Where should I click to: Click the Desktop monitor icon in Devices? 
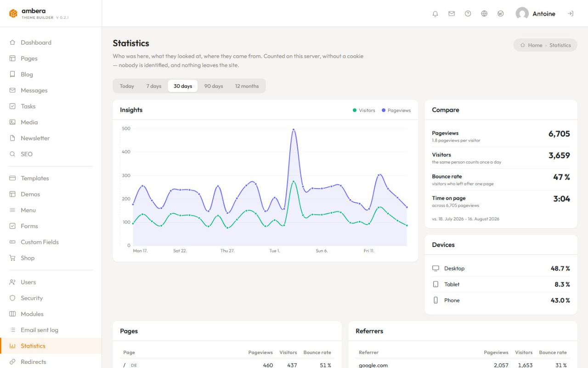(x=435, y=268)
